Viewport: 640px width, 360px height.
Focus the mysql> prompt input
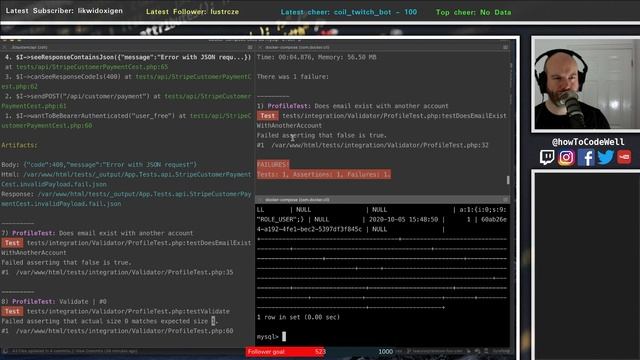284,336
